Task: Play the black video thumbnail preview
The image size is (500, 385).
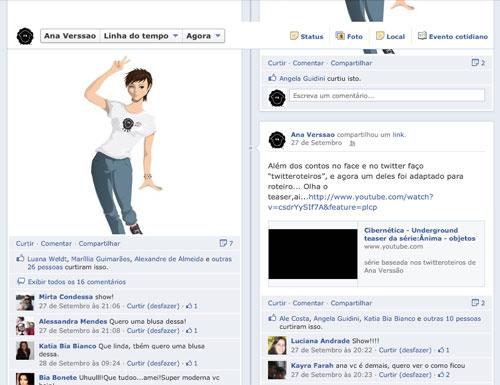Action: click(313, 254)
